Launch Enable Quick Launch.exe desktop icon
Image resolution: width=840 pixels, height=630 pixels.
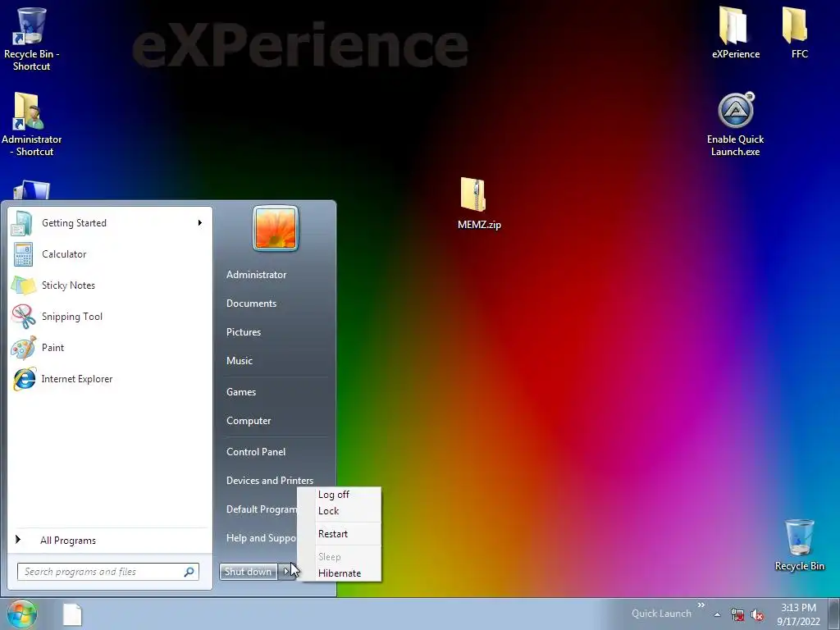(735, 125)
